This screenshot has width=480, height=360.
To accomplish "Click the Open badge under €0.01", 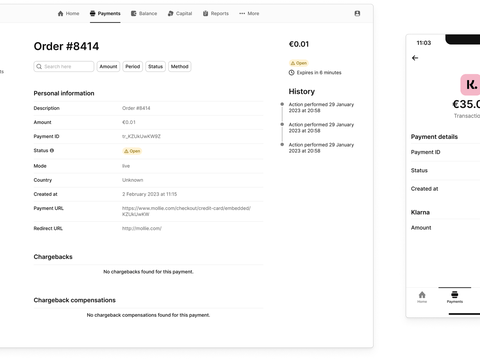I will point(299,63).
